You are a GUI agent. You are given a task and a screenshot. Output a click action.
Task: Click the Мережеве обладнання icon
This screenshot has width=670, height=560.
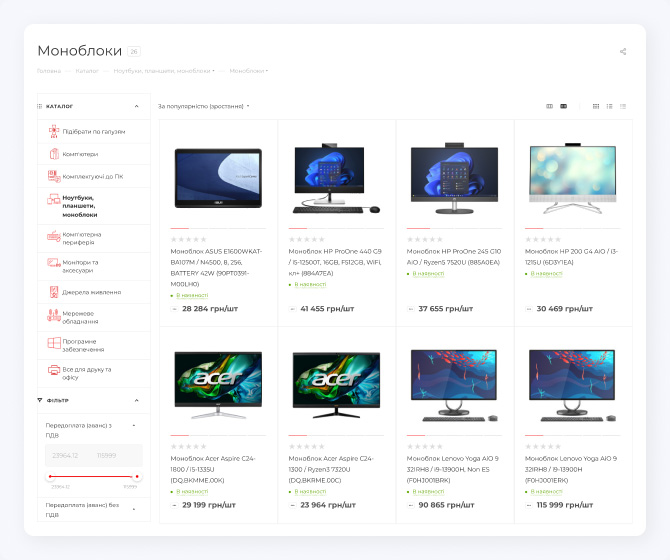(54, 315)
